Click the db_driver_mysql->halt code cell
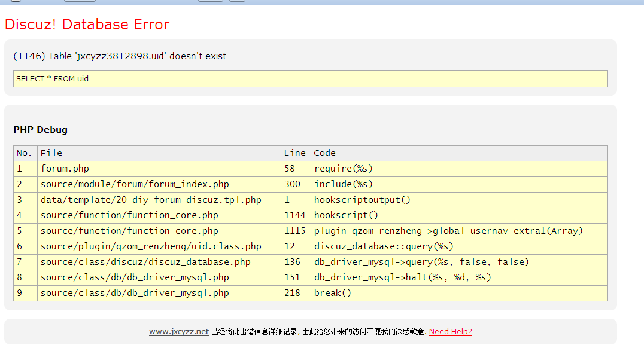Image resolution: width=644 pixels, height=357 pixels. click(x=459, y=278)
